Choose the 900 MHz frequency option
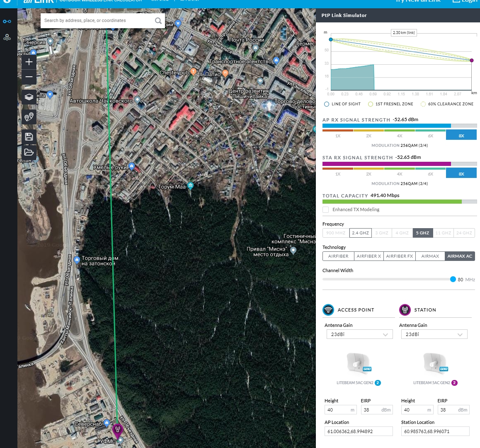This screenshot has height=448, width=480. tap(336, 233)
